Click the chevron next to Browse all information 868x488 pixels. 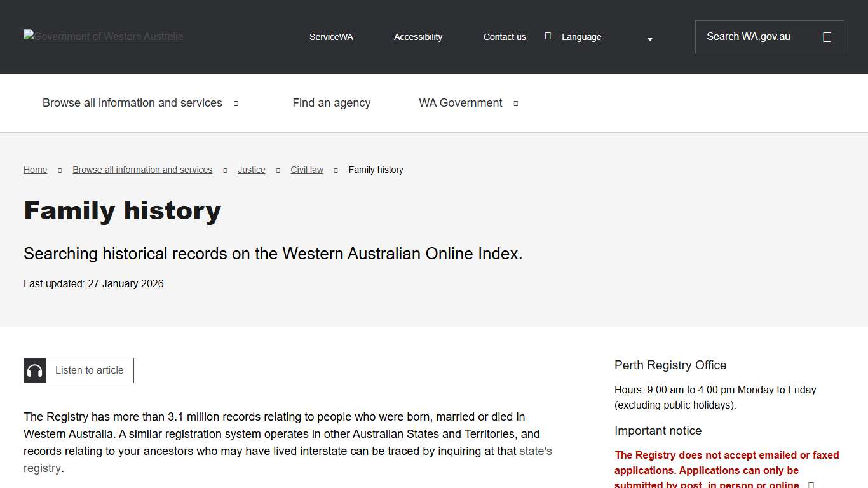pyautogui.click(x=235, y=103)
